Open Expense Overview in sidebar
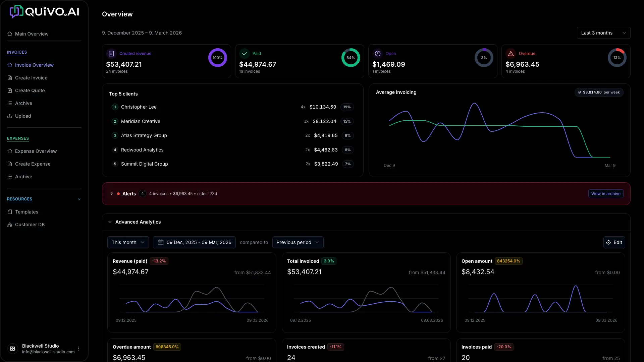The height and width of the screenshot is (362, 644). pyautogui.click(x=36, y=151)
